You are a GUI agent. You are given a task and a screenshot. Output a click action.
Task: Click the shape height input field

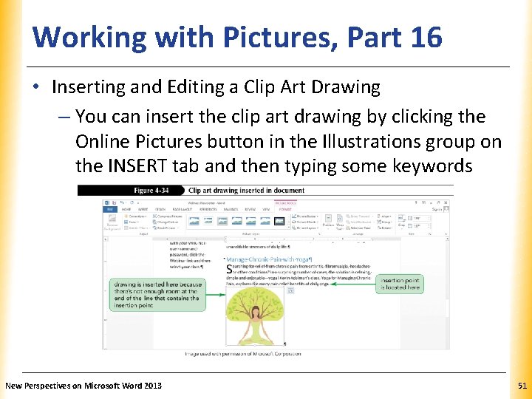(423, 218)
